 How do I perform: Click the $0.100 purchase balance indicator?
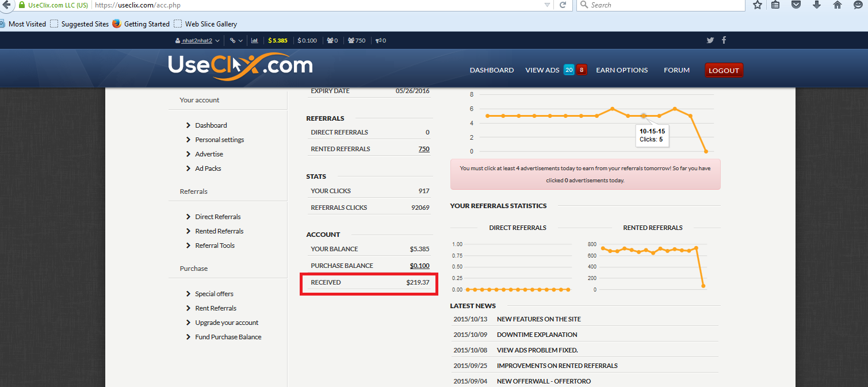coord(307,41)
